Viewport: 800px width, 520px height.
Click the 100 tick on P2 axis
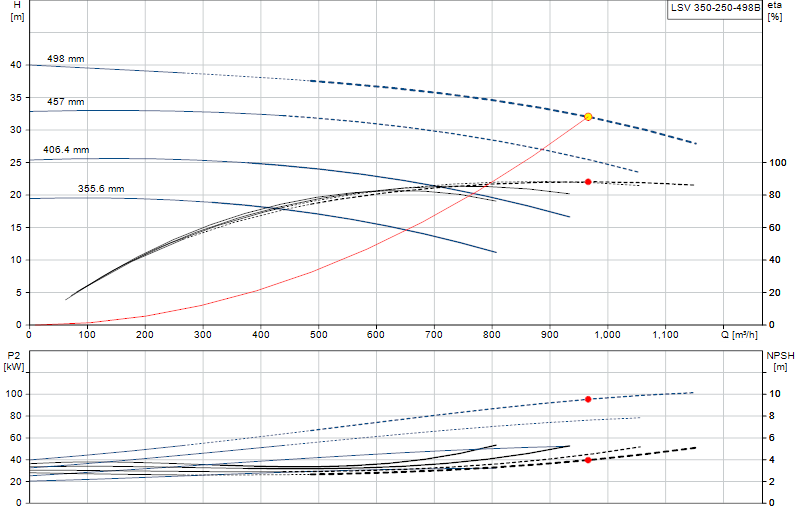14,394
